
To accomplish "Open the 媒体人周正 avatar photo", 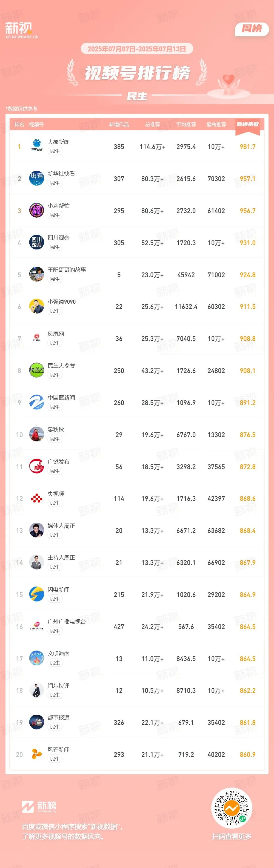I will (37, 530).
